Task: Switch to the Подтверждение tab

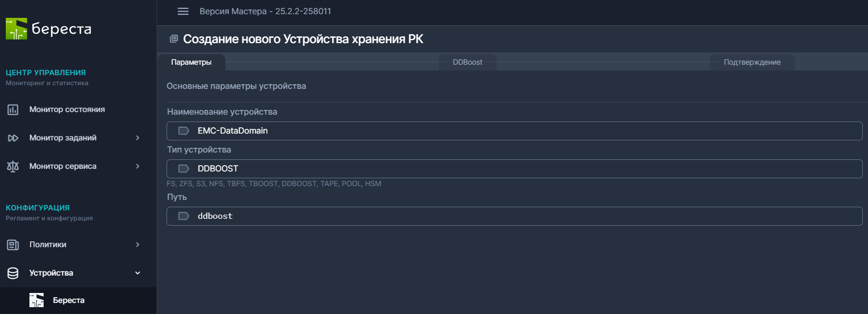Action: [x=751, y=62]
